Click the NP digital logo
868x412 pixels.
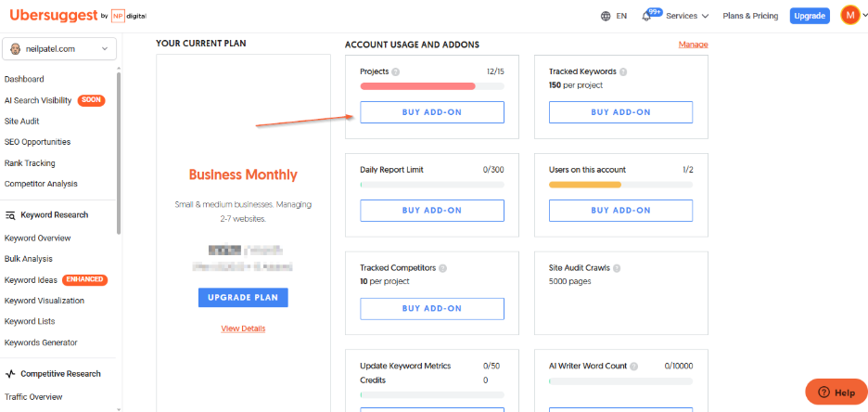click(x=128, y=16)
